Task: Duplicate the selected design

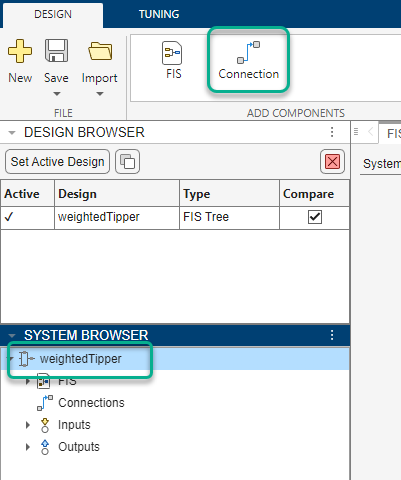Action: coord(127,162)
